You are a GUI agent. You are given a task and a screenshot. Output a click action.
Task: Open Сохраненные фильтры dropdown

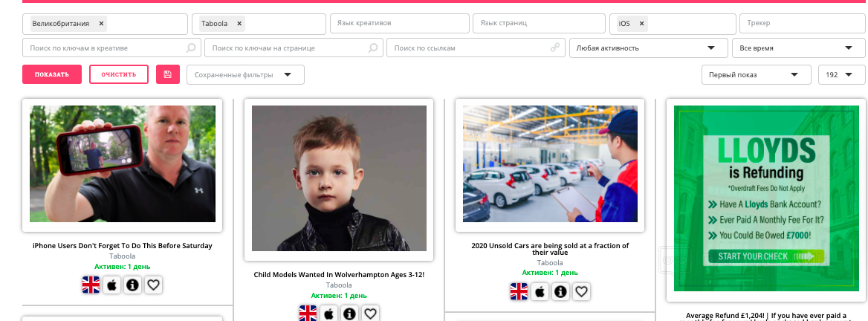pos(245,75)
